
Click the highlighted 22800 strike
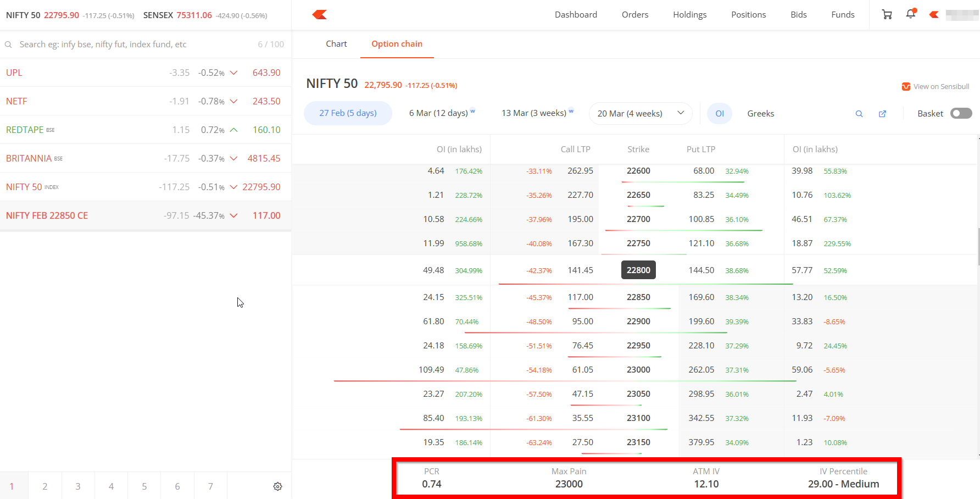(x=638, y=270)
